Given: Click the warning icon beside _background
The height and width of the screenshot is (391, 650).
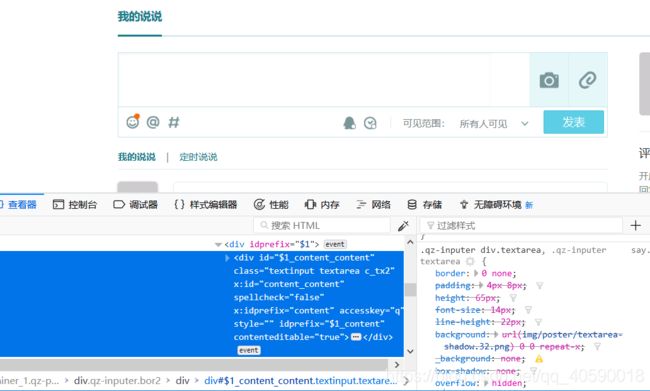Looking at the screenshot, I should pyautogui.click(x=538, y=359).
